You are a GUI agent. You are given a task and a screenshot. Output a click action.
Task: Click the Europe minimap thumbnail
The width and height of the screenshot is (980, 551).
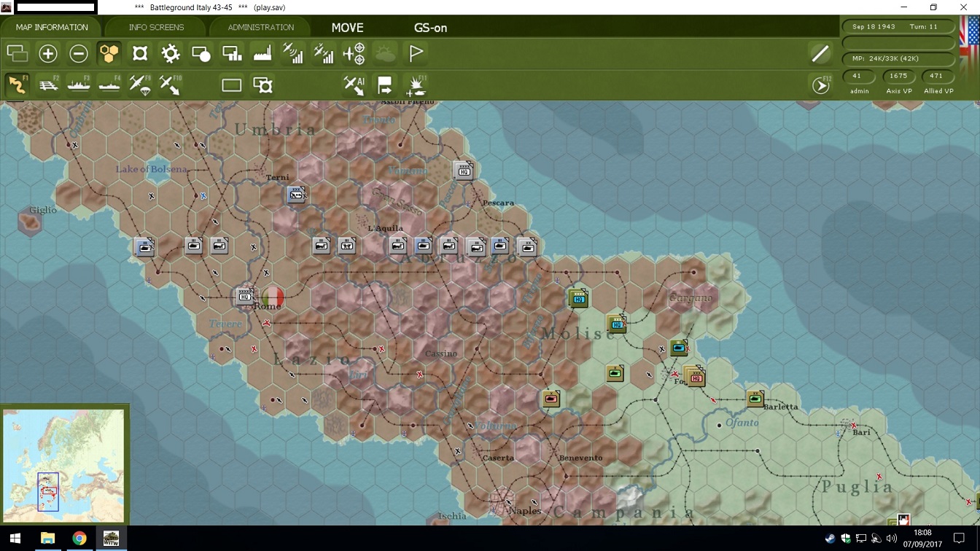pyautogui.click(x=63, y=465)
